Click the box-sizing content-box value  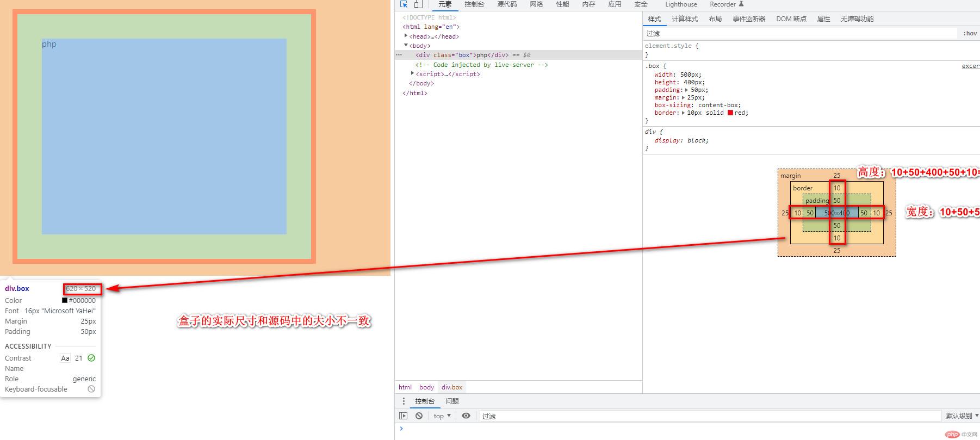point(719,106)
